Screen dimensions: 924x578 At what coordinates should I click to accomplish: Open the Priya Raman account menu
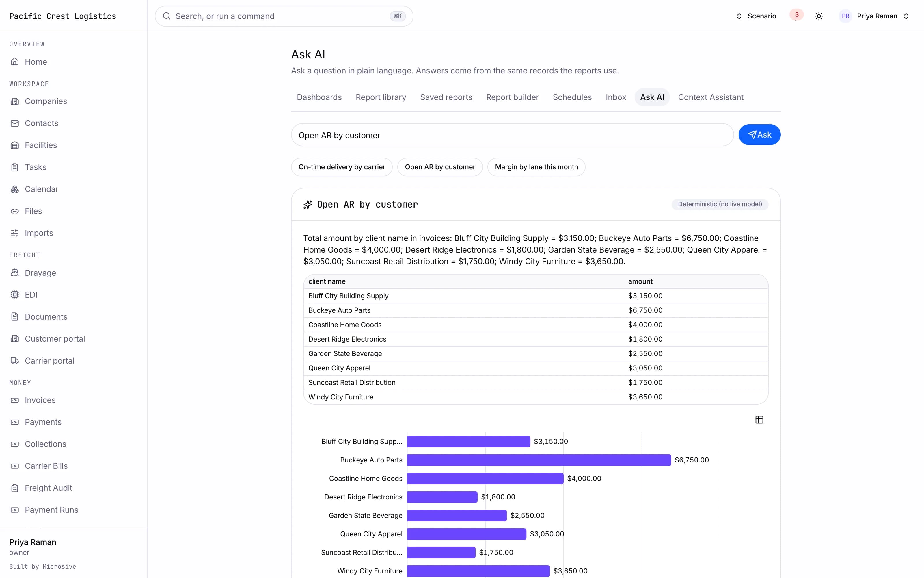click(x=874, y=16)
